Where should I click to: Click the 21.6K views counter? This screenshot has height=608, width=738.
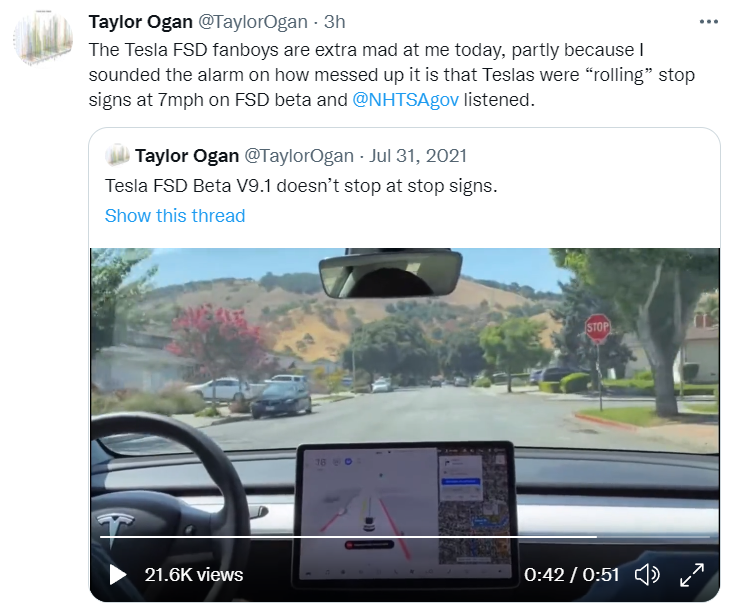click(194, 575)
